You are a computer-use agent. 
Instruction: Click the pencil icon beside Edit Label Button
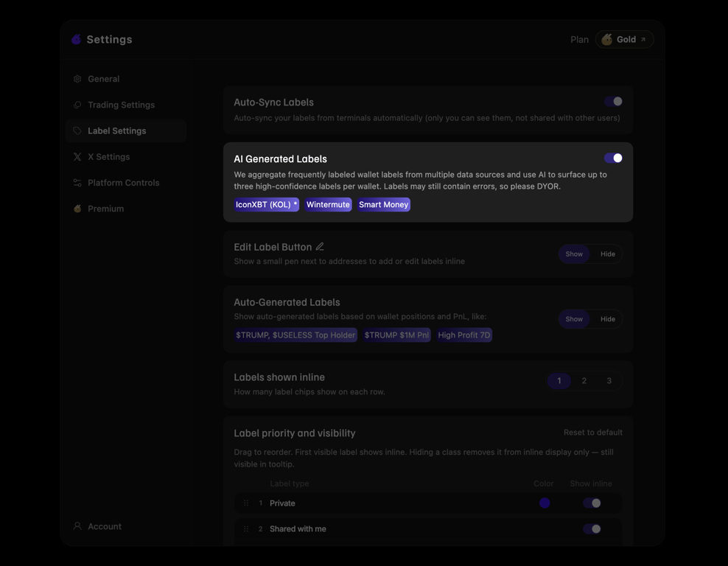click(x=320, y=247)
